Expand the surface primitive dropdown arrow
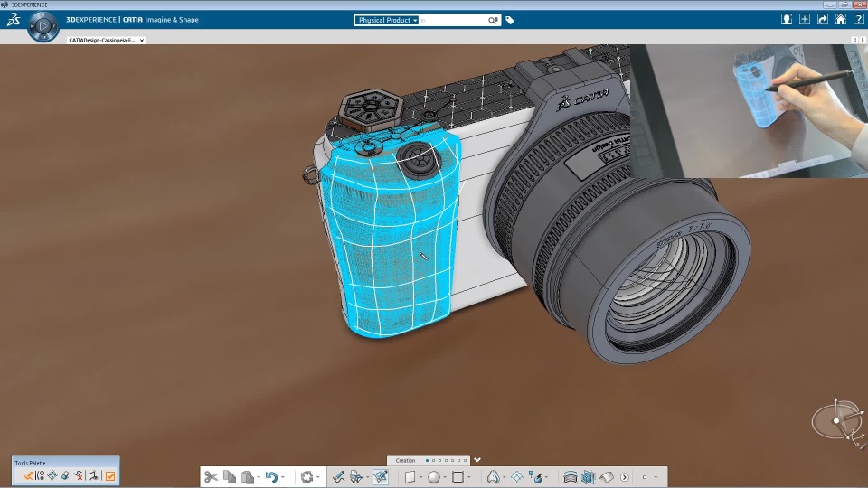The height and width of the screenshot is (488, 868). (x=420, y=477)
